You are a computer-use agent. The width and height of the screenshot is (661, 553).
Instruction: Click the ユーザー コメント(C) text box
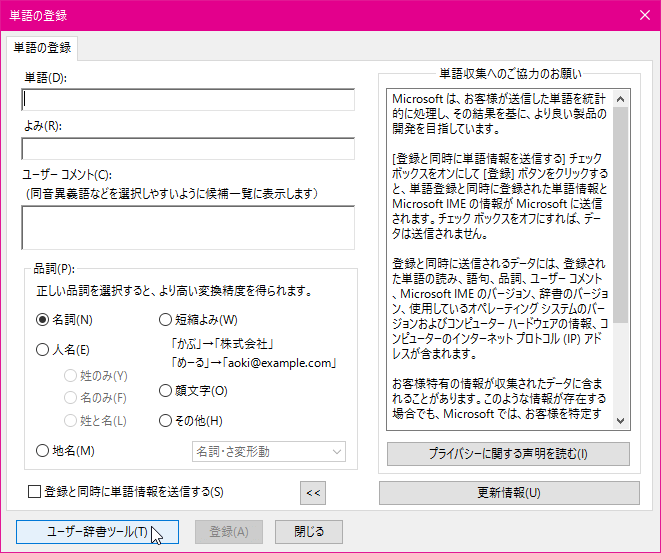[188, 228]
